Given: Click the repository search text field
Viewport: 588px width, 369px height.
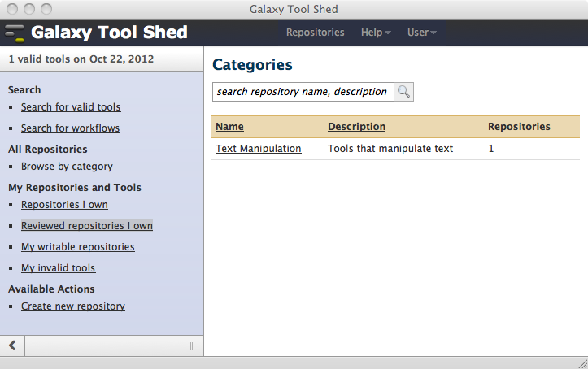Looking at the screenshot, I should (x=303, y=92).
